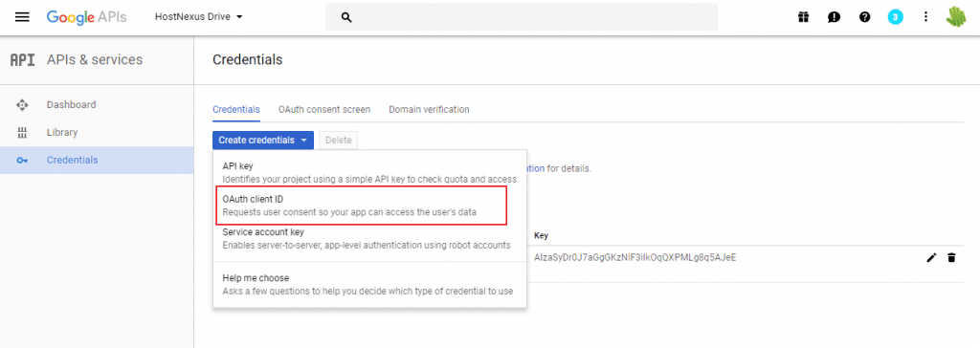
Task: View the notifications badge showing 3
Action: 895,17
